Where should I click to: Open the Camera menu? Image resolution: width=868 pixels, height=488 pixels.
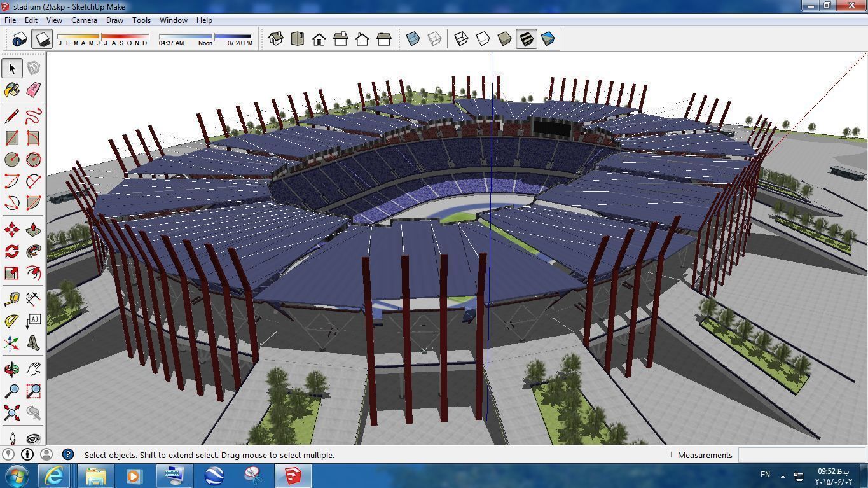pos(84,20)
